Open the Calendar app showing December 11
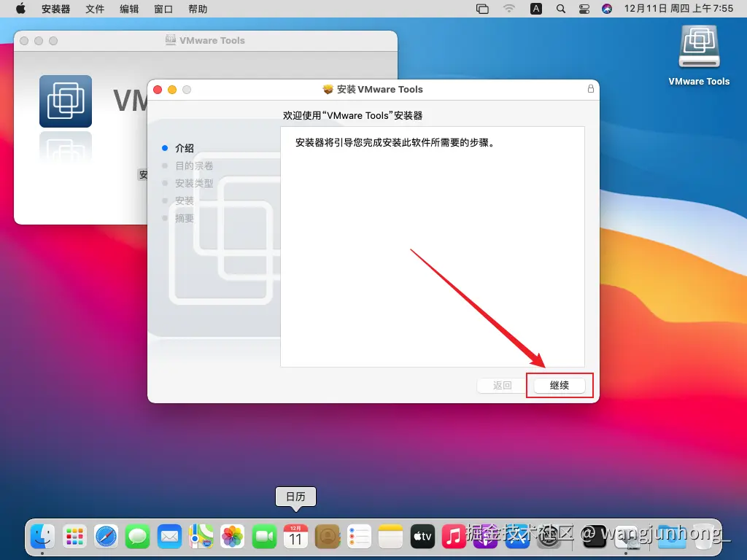747x560 pixels. click(295, 537)
